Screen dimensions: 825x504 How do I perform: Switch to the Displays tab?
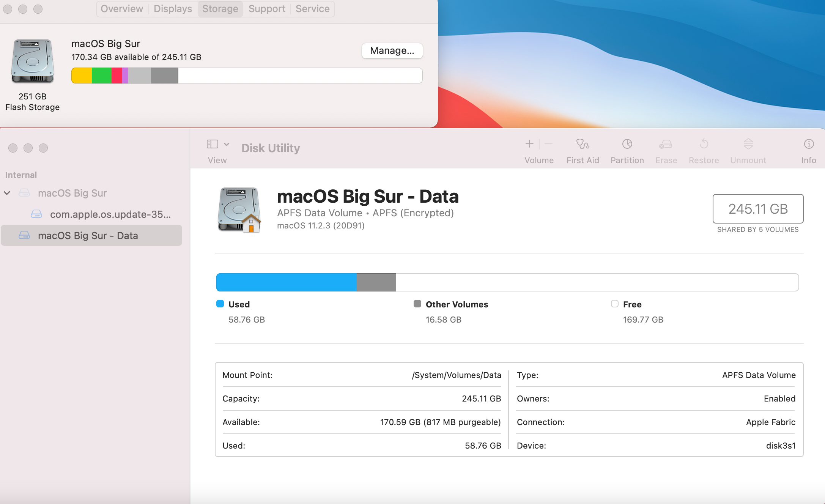pos(173,9)
